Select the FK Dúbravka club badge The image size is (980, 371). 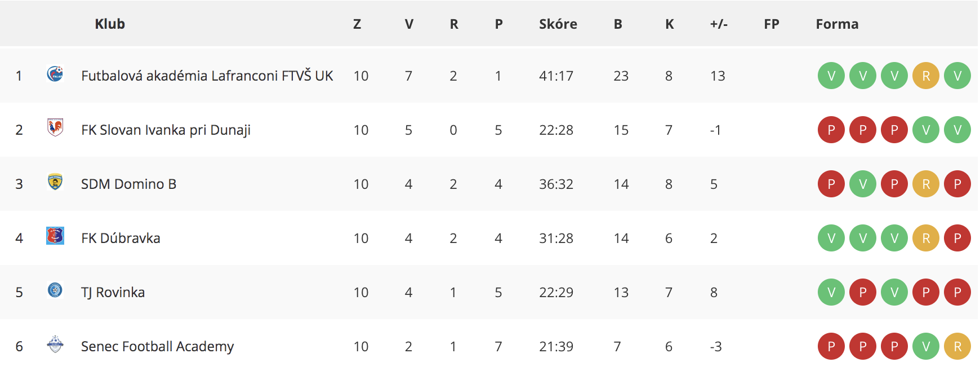(55, 236)
